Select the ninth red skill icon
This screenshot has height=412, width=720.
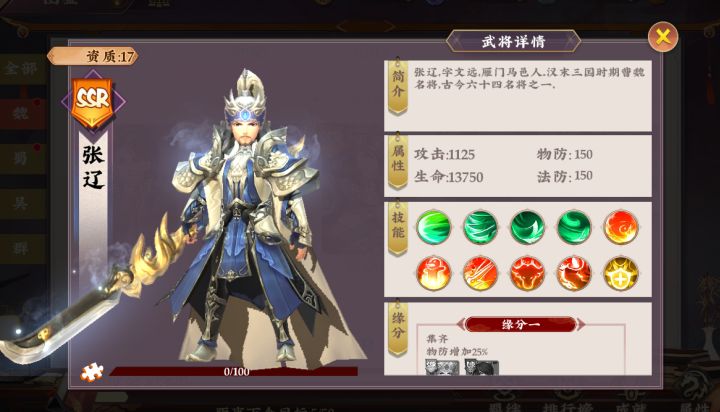[574, 274]
